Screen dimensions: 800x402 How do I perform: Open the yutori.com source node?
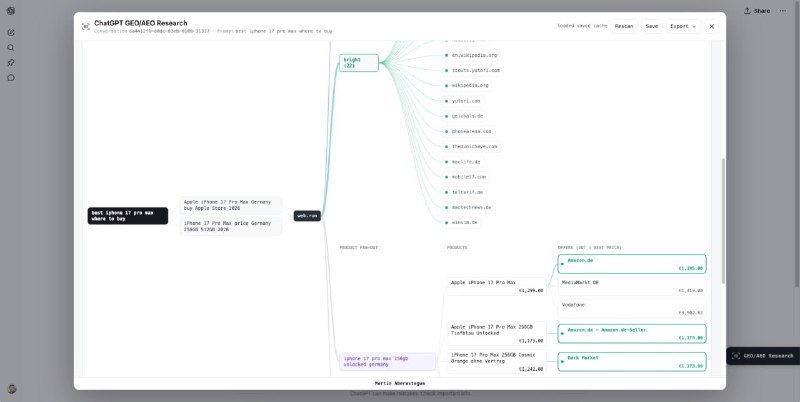[x=463, y=101]
